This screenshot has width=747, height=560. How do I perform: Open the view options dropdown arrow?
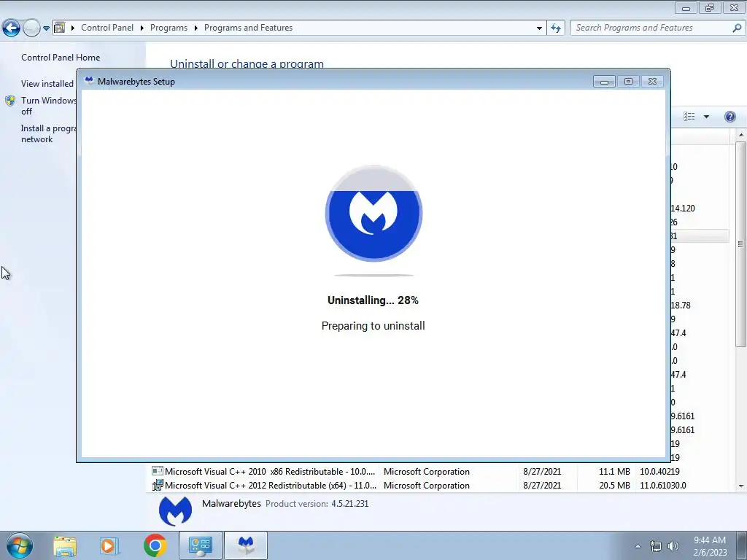coord(706,117)
